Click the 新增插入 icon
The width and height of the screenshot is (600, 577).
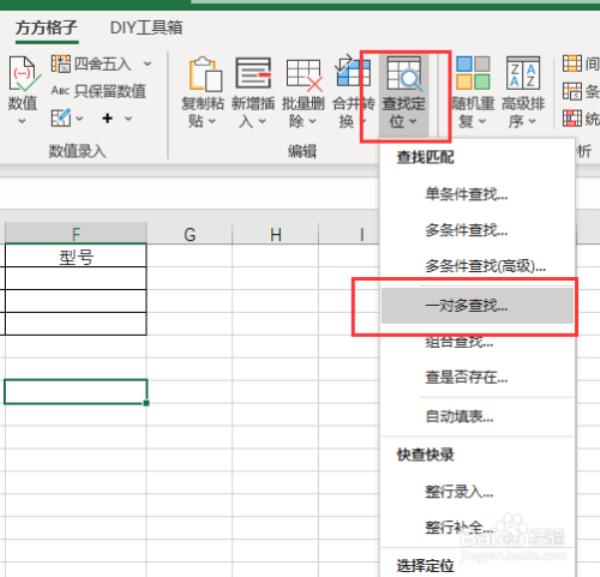point(253,73)
